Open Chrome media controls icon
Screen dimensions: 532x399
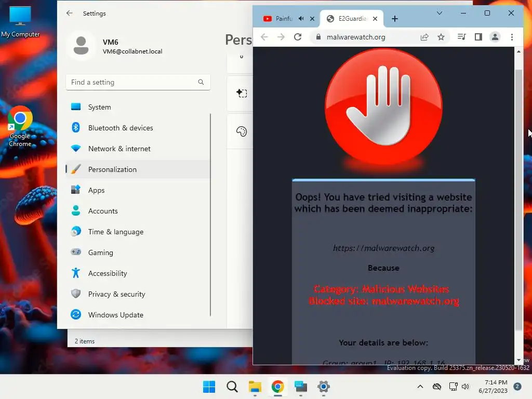pos(461,37)
